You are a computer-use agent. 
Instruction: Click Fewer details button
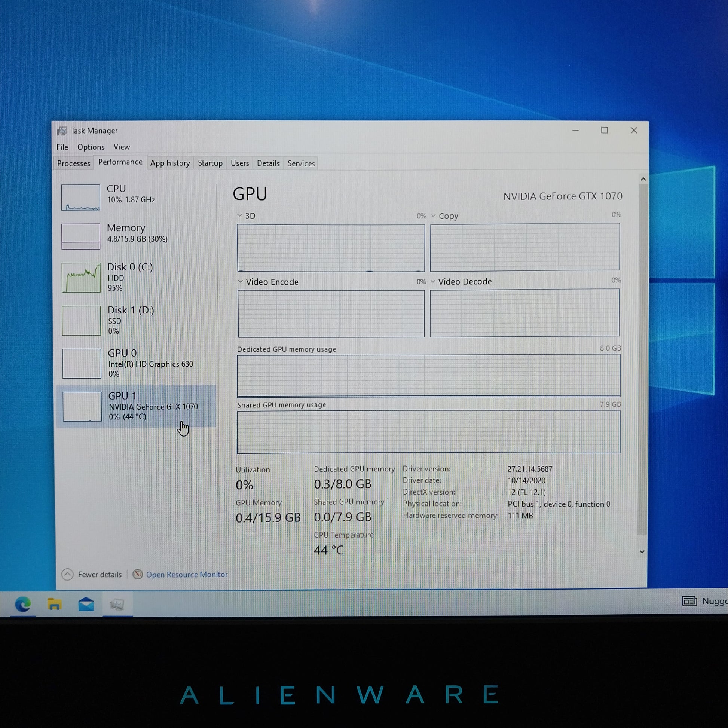[92, 574]
